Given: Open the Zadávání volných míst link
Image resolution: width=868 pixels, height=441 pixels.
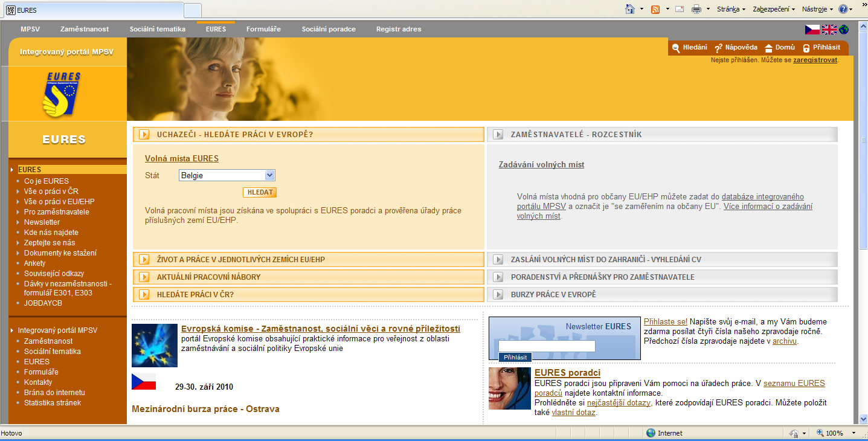Looking at the screenshot, I should click(x=541, y=165).
